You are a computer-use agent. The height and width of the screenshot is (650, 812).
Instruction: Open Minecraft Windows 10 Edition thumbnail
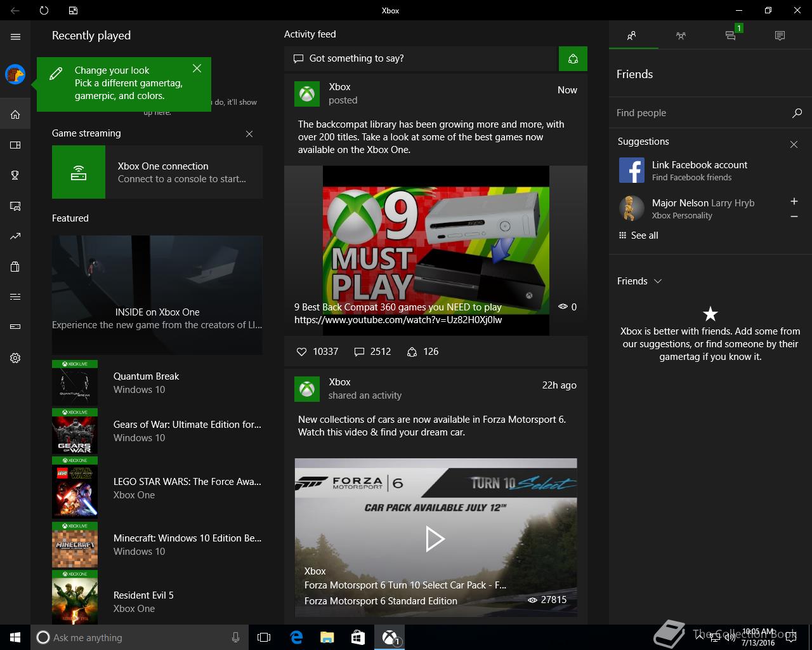tap(75, 545)
